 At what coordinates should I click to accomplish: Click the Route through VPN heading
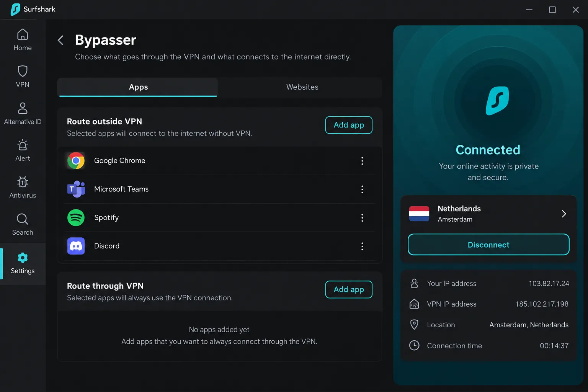tap(105, 286)
